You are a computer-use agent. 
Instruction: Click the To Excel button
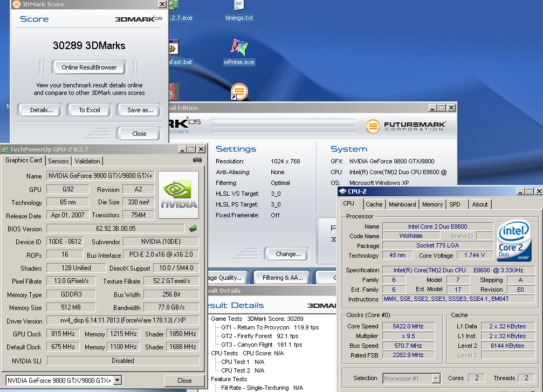pos(90,110)
